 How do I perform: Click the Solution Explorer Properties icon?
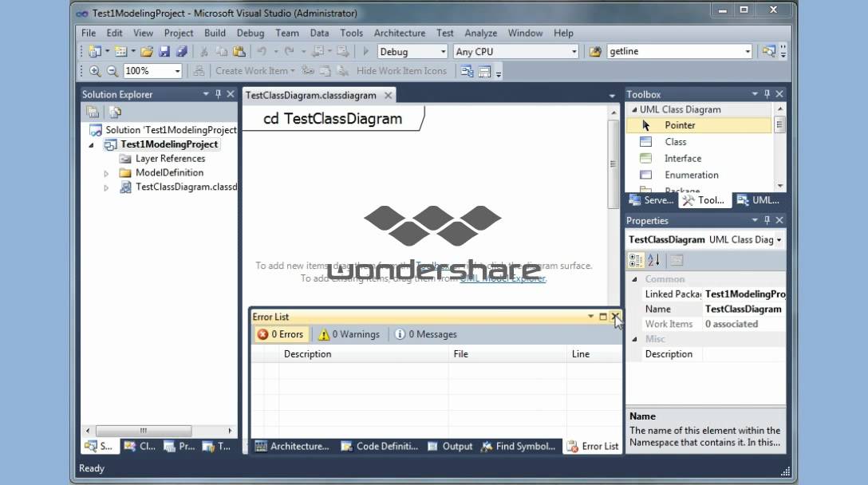click(93, 112)
